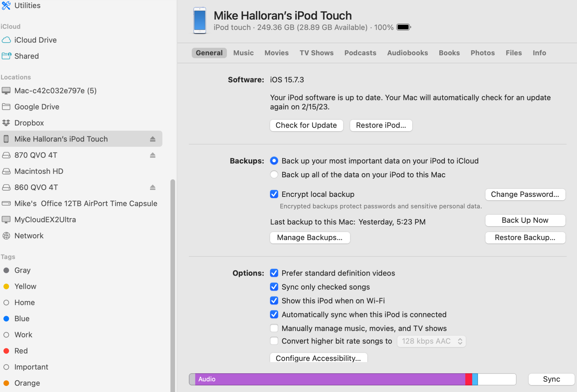Eject the 870 QVO 4T drive
Viewport: 577px width, 392px height.
coord(153,155)
